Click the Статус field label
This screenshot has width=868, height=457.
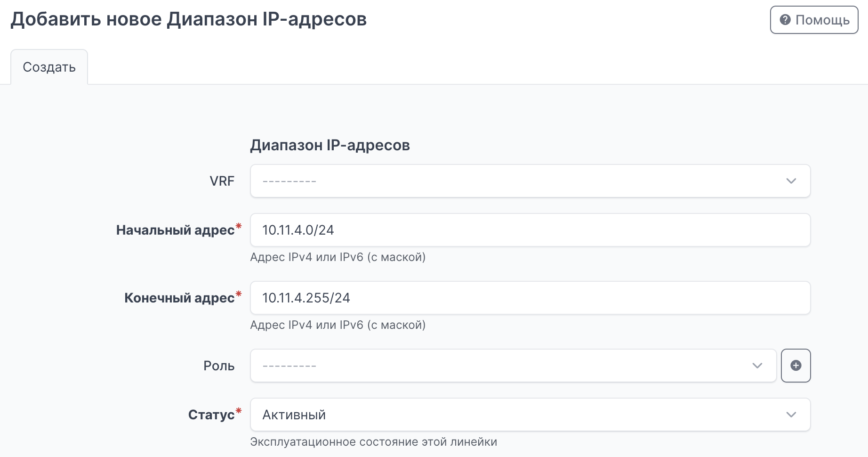click(211, 415)
